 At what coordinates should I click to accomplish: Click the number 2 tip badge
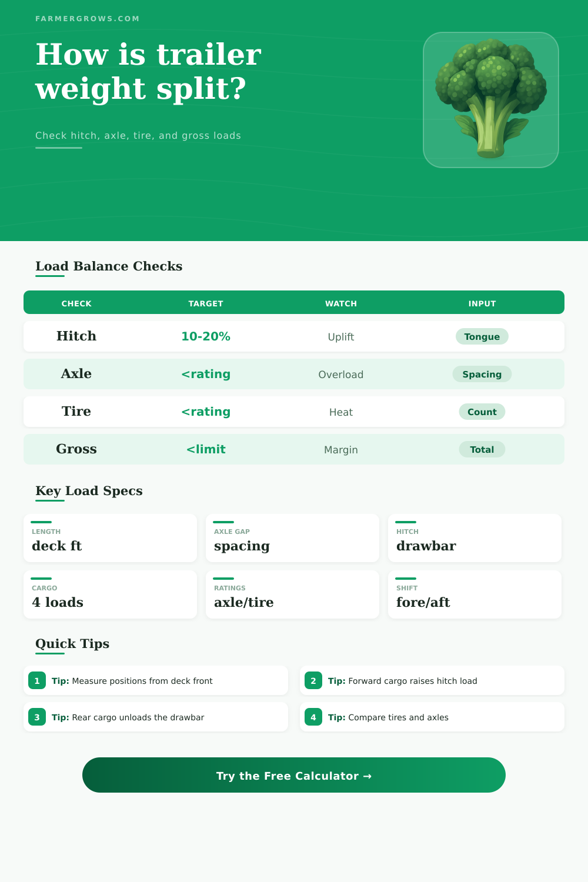coord(313,681)
